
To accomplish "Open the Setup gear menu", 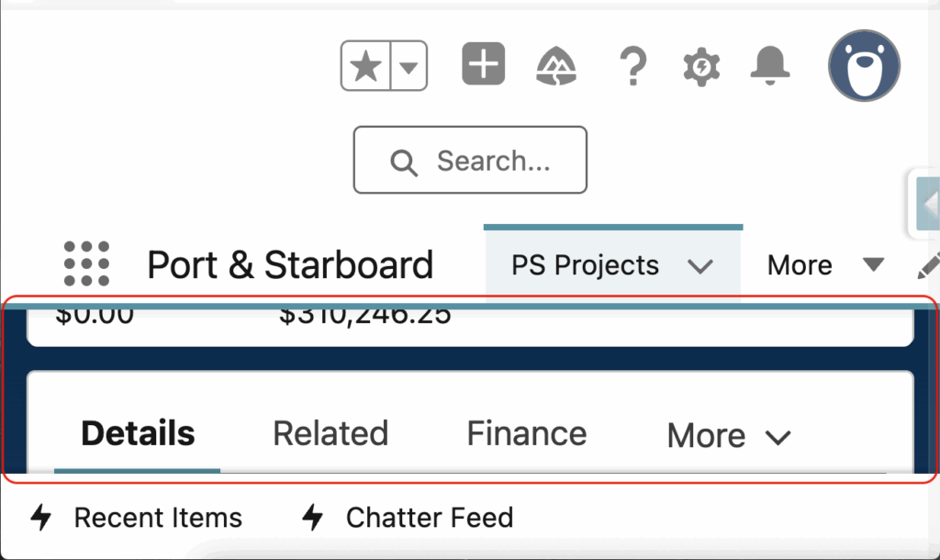I will (x=702, y=66).
